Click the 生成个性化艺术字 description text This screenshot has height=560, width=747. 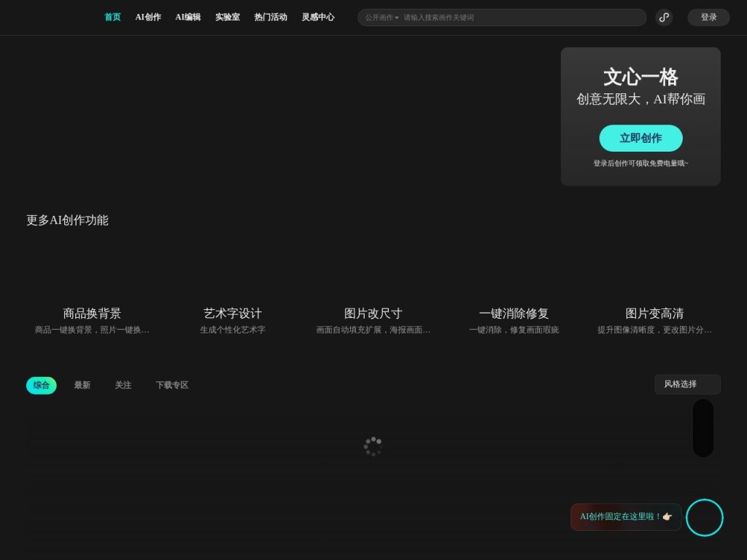pyautogui.click(x=233, y=330)
